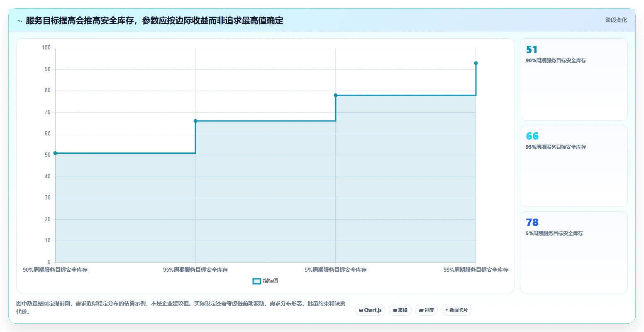Viewport: 644px width, 332px height.
Task: Select the 表格 chip
Action: point(400,310)
